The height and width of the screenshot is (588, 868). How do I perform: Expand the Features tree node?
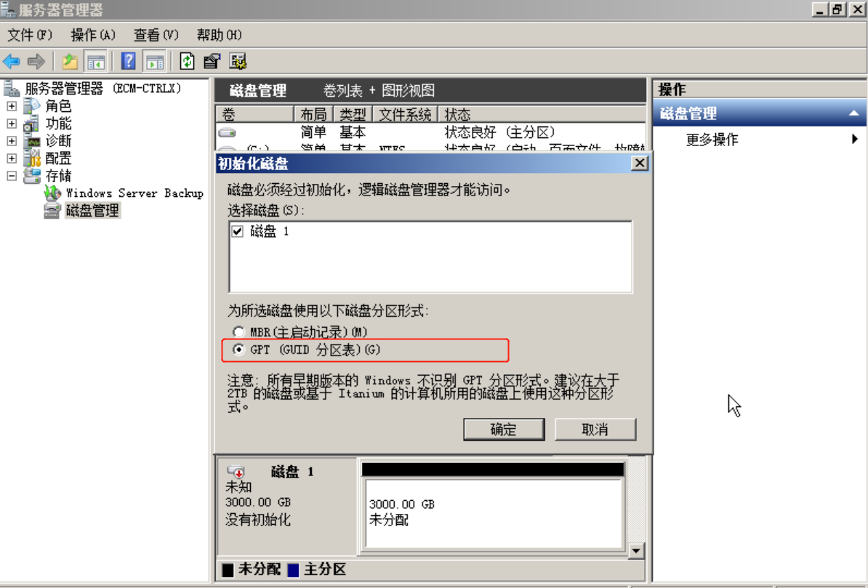(12, 124)
